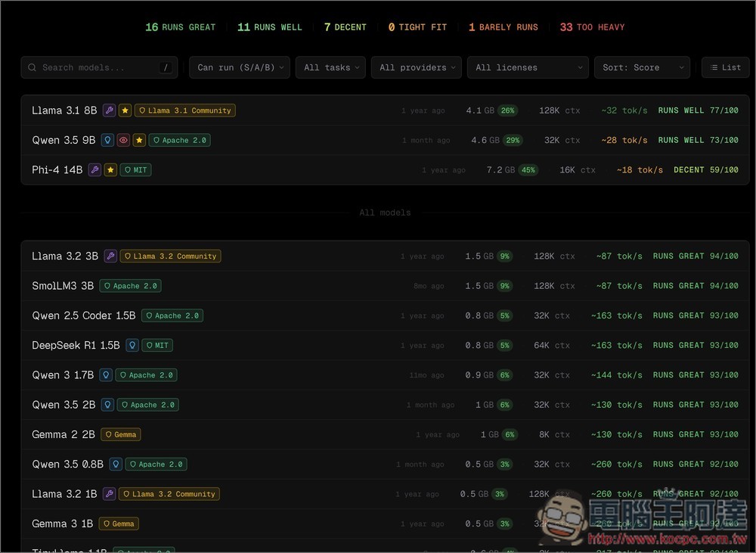Toggle the 33 Too Heavy filter
This screenshot has height=553, width=756.
(592, 27)
